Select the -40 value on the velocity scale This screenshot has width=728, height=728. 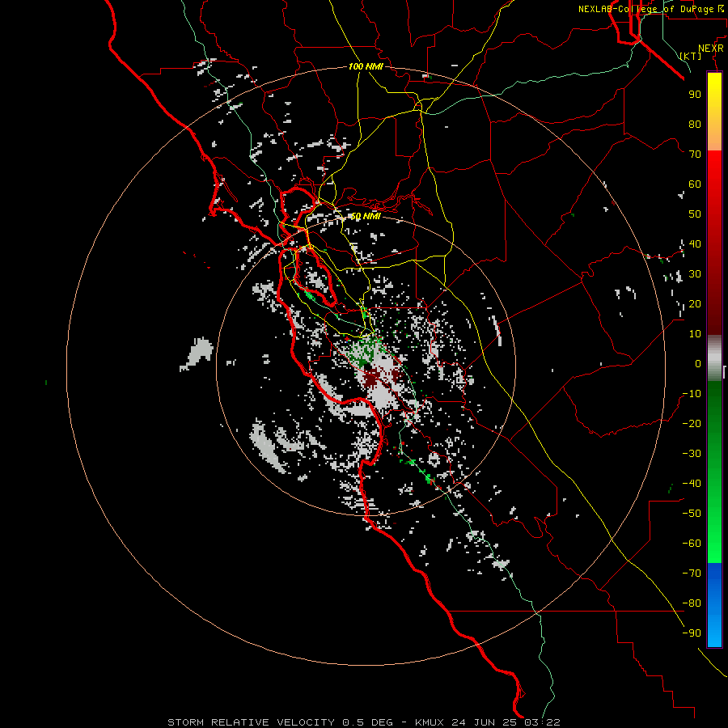[692, 484]
